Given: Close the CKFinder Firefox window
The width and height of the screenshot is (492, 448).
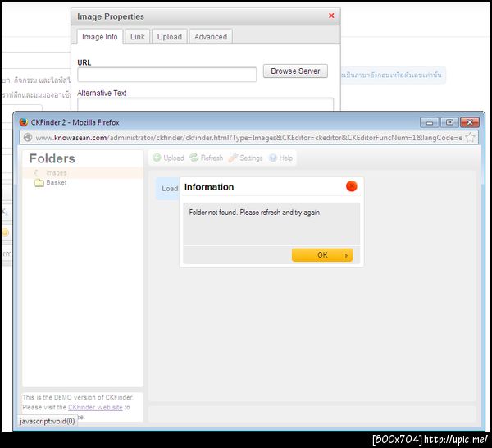Looking at the screenshot, I should click(470, 122).
